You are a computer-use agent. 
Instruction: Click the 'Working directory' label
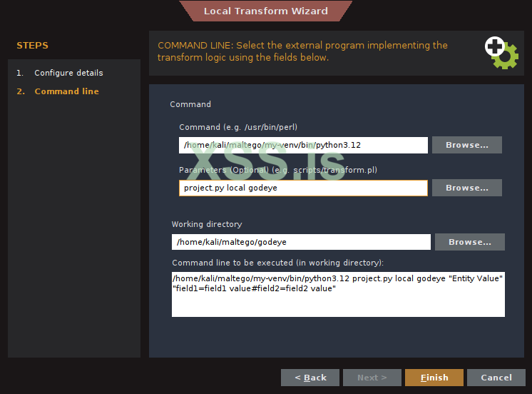[207, 224]
